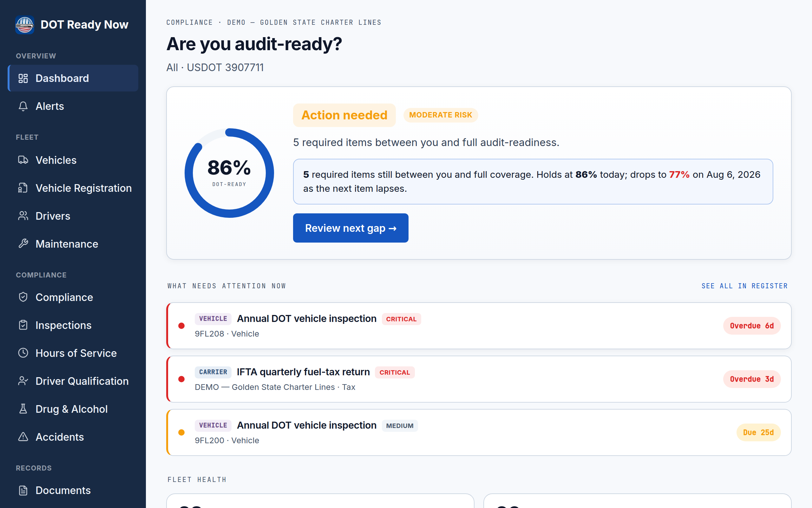Viewport: 812px width, 508px height.
Task: Click the Action needed status badge
Action: point(344,115)
